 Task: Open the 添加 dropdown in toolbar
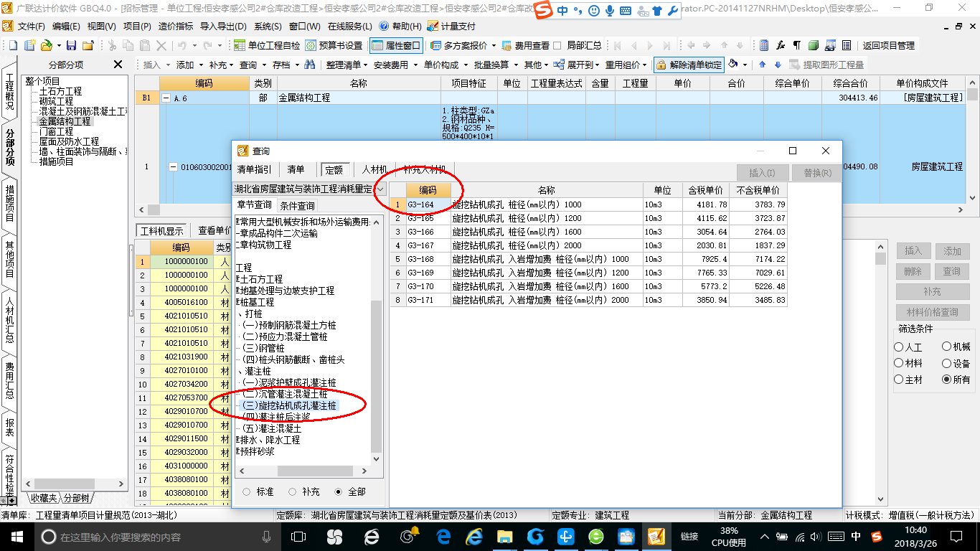tap(189, 65)
